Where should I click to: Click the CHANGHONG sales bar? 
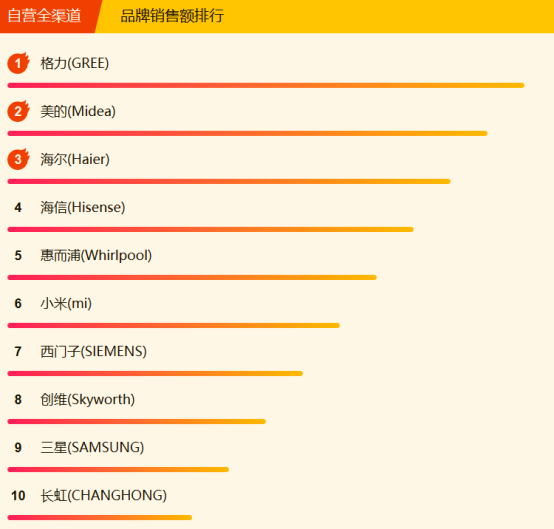[x=100, y=518]
